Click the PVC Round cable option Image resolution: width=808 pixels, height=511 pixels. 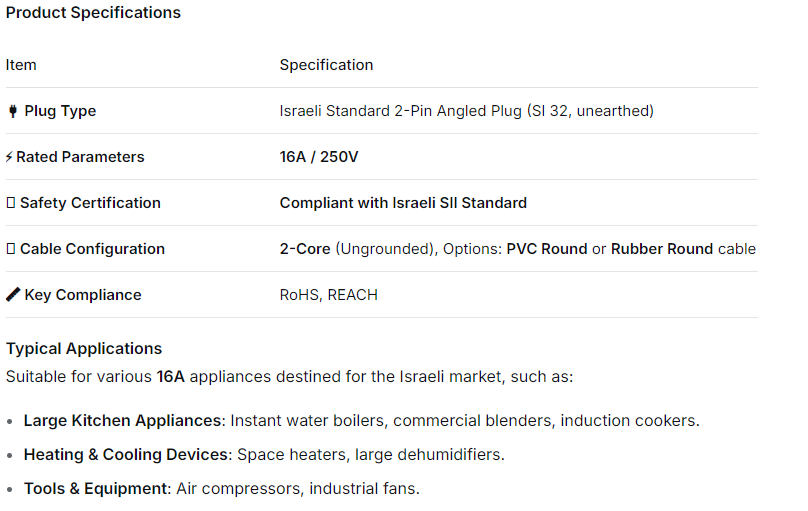547,249
